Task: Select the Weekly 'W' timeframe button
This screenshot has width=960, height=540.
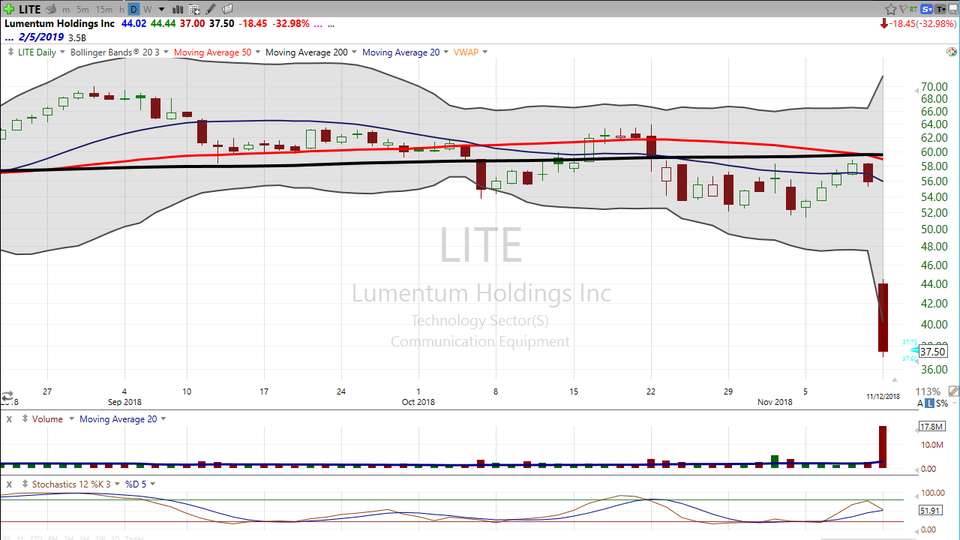Action: click(x=147, y=9)
